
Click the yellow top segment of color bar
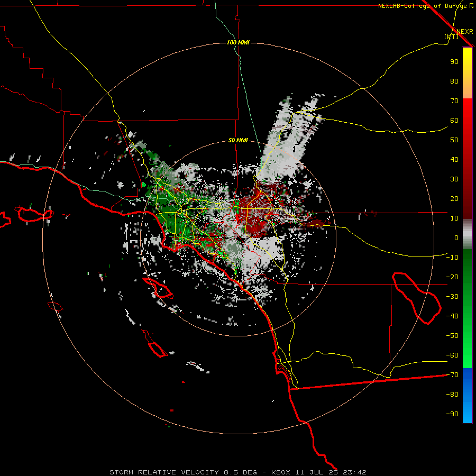pos(467,73)
